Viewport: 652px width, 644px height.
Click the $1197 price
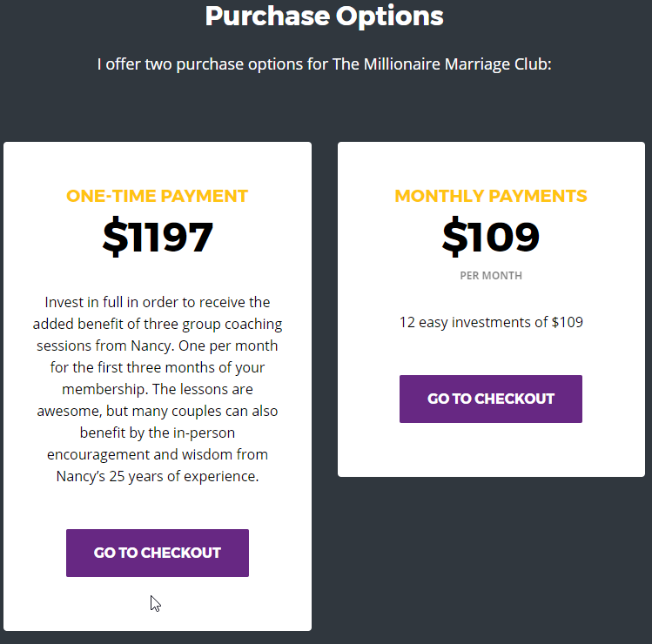(158, 236)
